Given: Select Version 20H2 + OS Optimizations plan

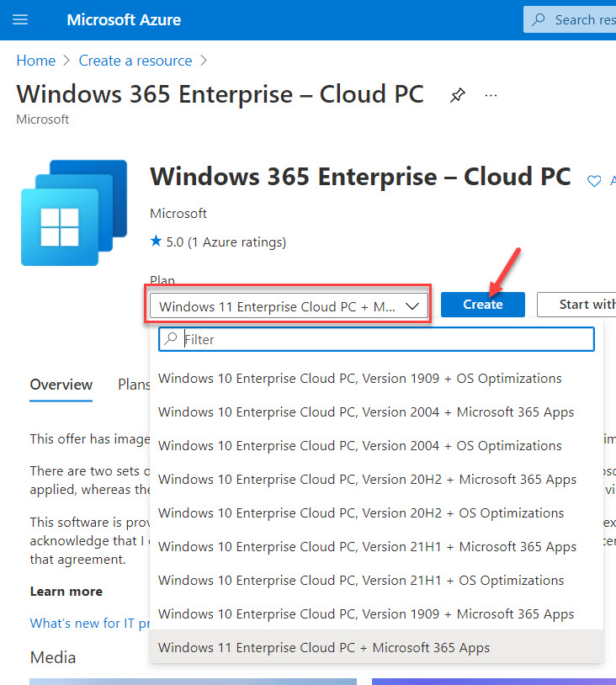Looking at the screenshot, I should pos(376,512).
